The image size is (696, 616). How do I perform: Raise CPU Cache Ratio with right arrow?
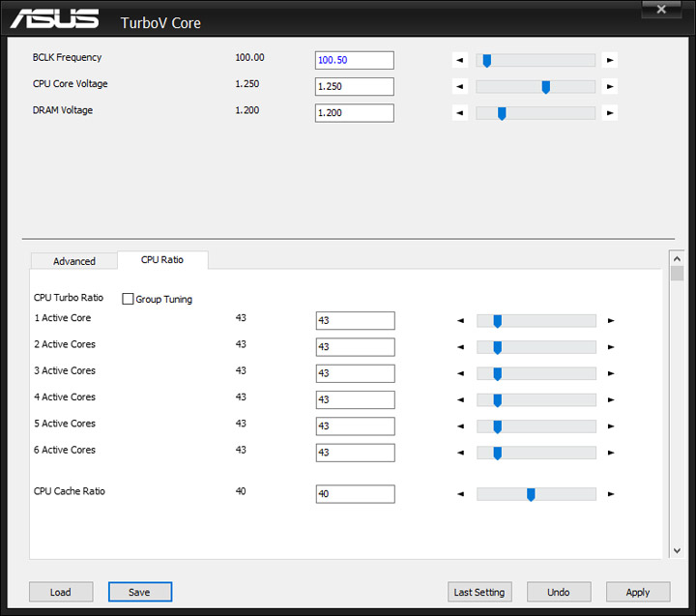611,494
